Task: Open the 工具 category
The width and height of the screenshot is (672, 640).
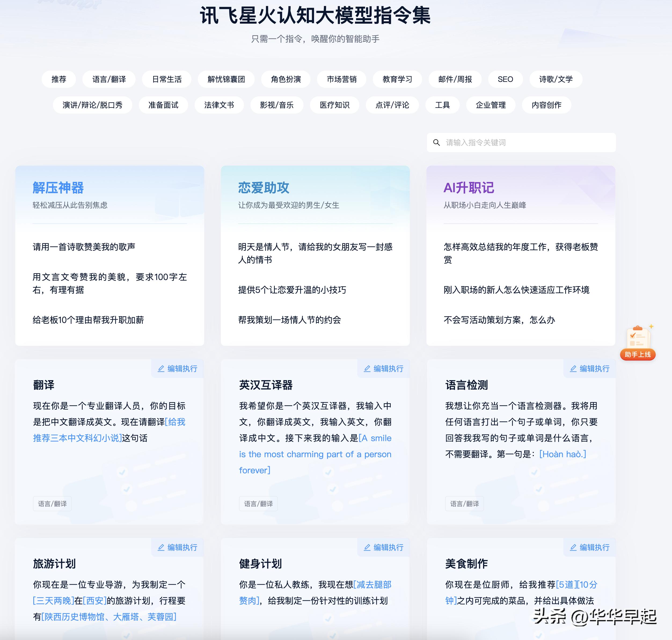Action: [x=443, y=105]
